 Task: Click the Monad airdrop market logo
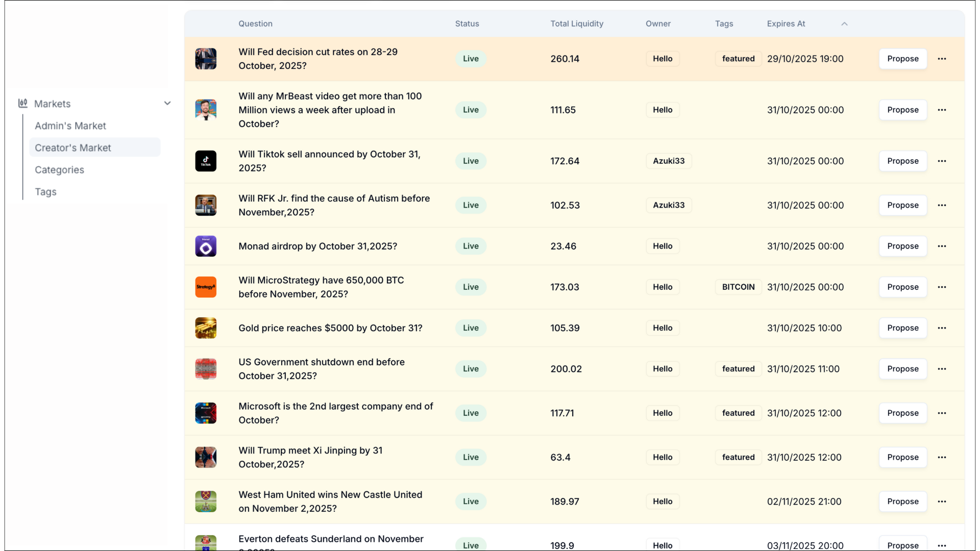206,246
